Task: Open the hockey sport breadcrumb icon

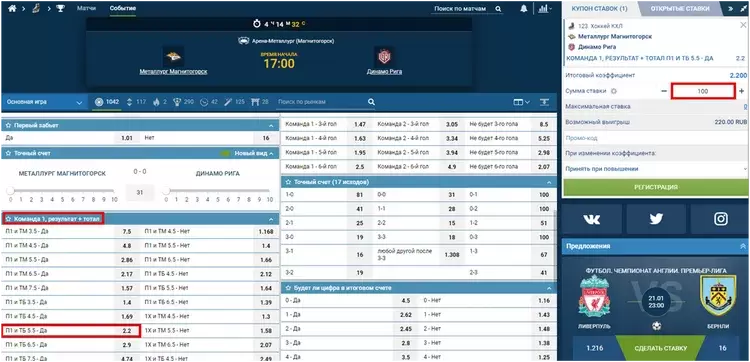Action: (36, 9)
